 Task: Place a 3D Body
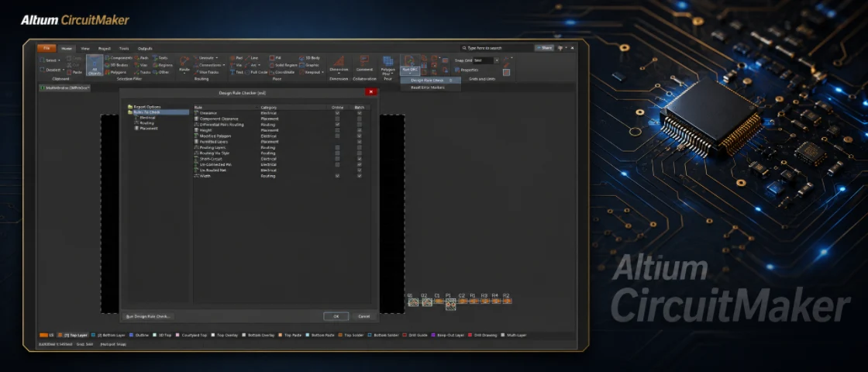point(310,57)
